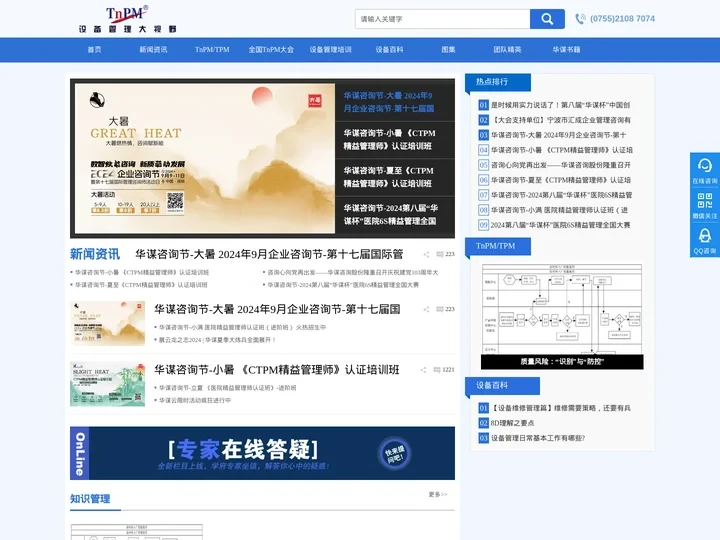Click comment icon showing 223 in 新闻资讯 headline
This screenshot has height=540, width=720.
tap(439, 254)
